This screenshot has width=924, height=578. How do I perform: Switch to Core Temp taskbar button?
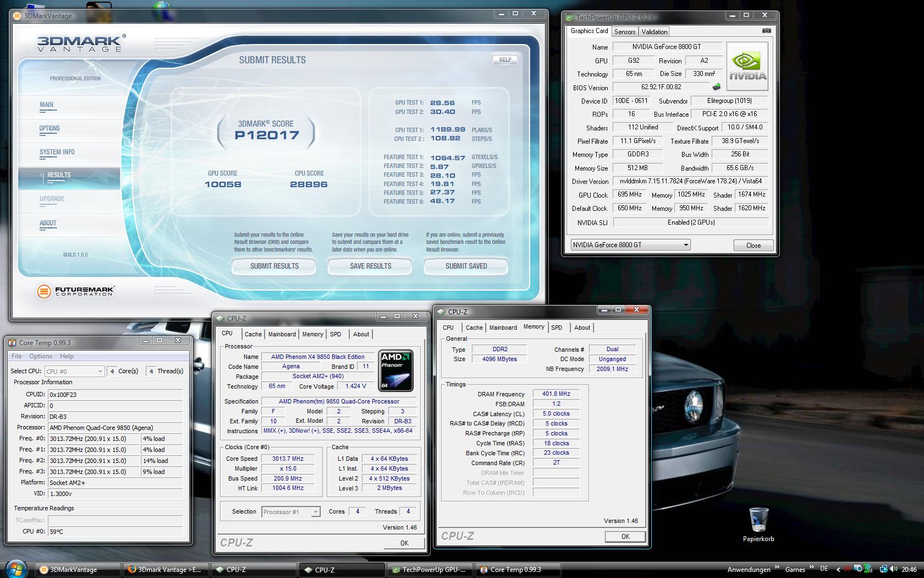tap(519, 570)
